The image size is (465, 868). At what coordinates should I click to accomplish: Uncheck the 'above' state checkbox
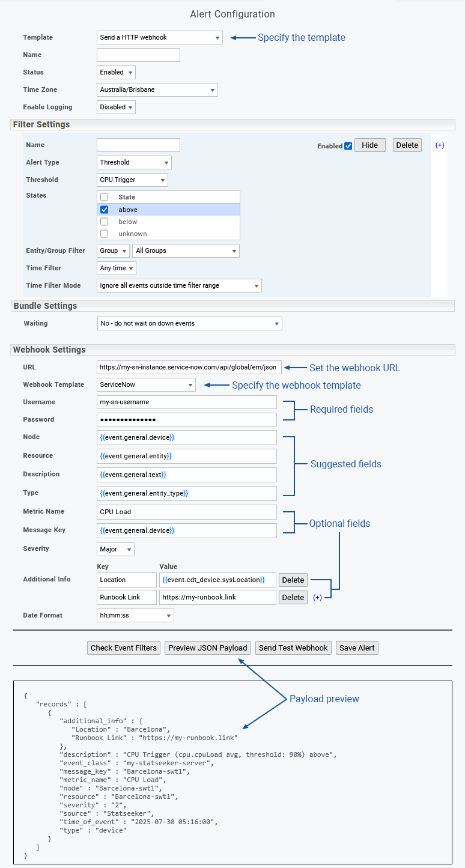(x=105, y=210)
